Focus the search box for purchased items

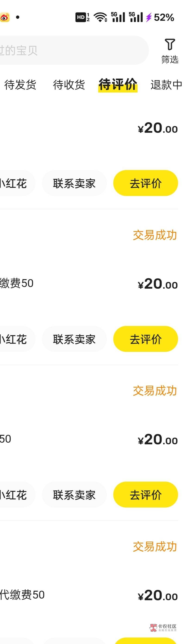click(72, 50)
